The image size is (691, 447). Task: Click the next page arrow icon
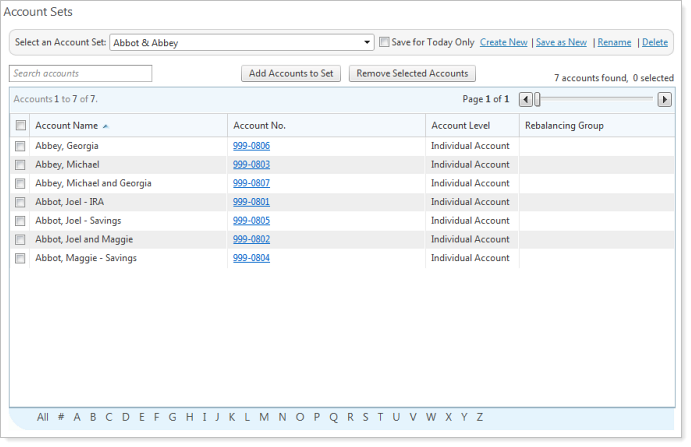pos(664,99)
